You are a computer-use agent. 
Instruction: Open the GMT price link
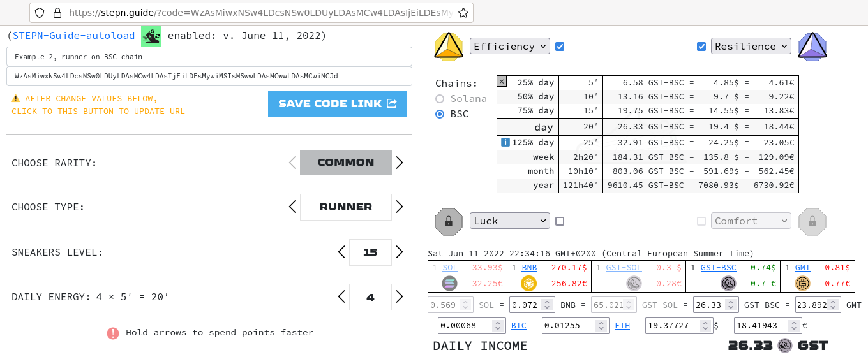pos(802,268)
